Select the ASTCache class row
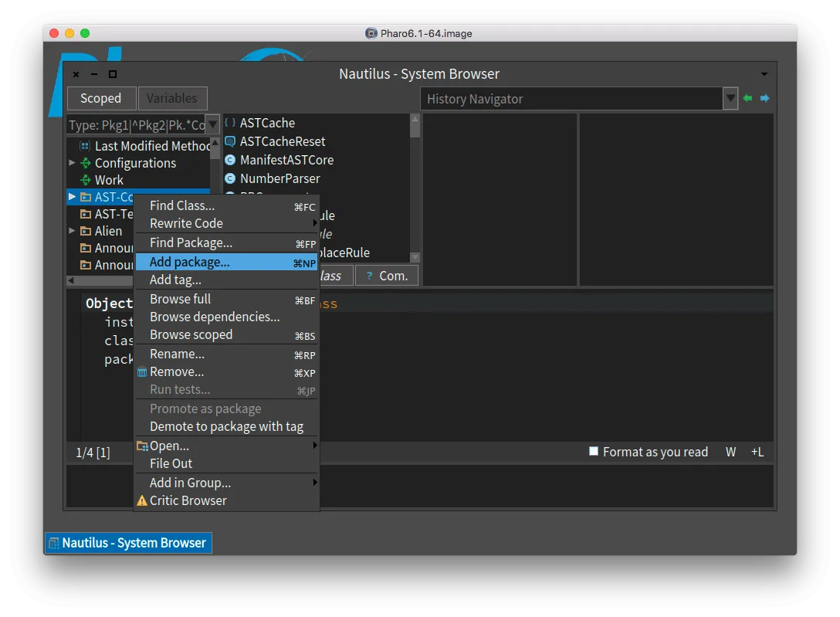This screenshot has width=840, height=617. (316, 123)
